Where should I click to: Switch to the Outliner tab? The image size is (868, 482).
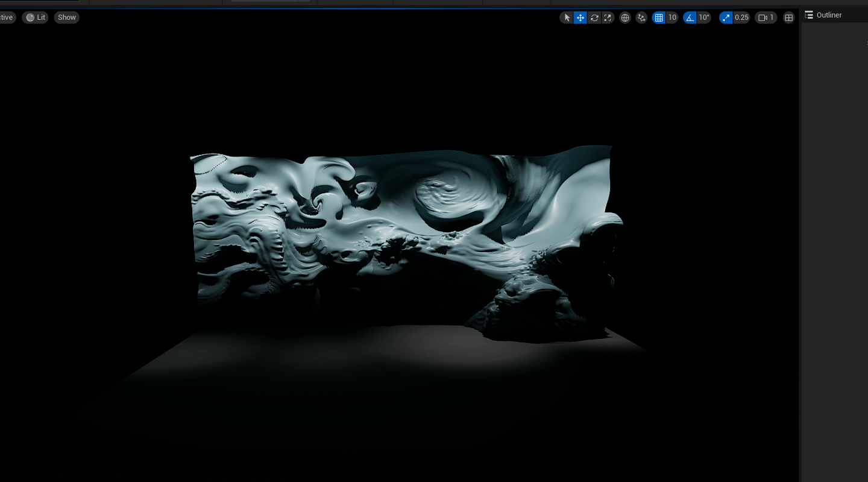pos(829,15)
